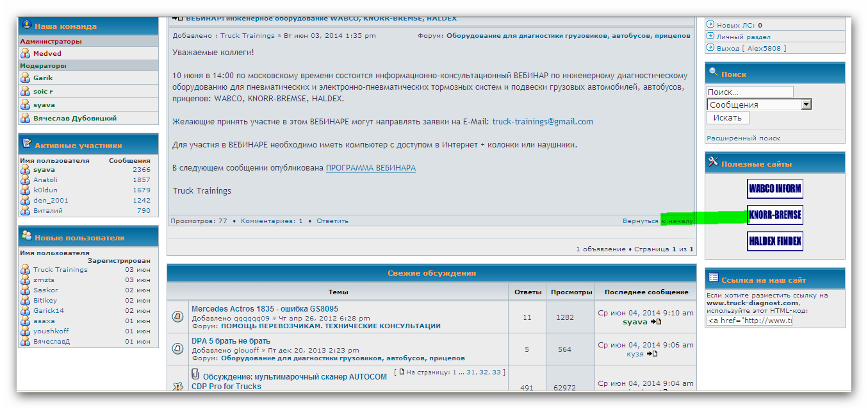This screenshot has height=409, width=868.
Task: Click the user icon beside youshkoff
Action: [x=25, y=331]
